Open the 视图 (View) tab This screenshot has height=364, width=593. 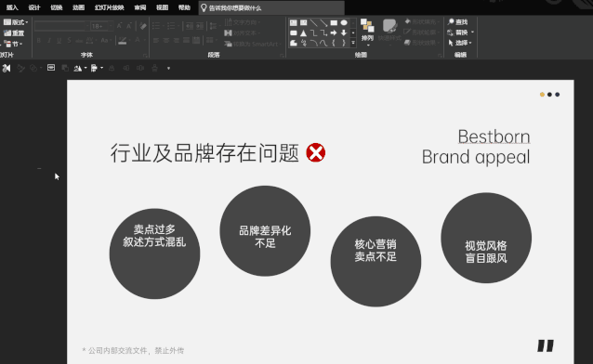point(163,7)
